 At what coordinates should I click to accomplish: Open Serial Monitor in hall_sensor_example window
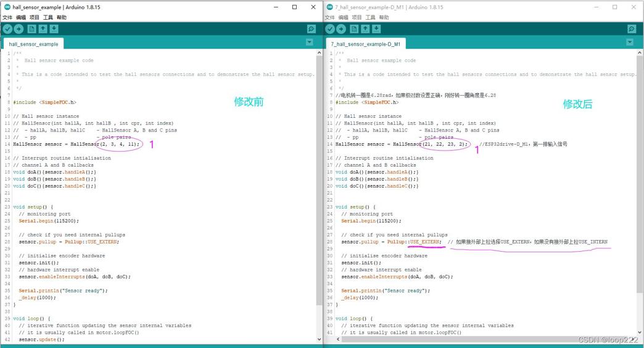click(312, 29)
